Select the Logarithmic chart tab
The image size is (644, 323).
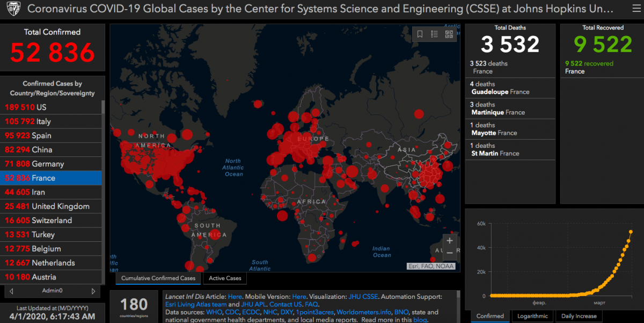click(533, 316)
